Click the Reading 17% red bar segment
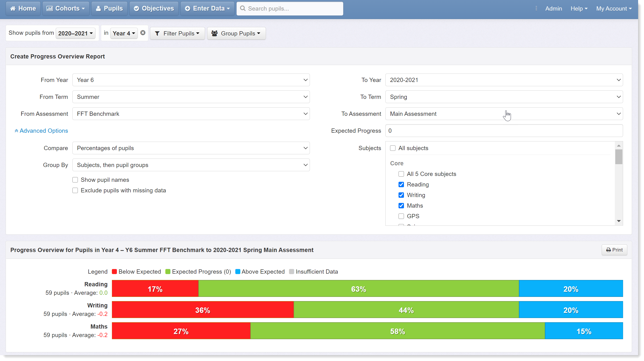Screen dimensions: 644x361 coord(155,288)
